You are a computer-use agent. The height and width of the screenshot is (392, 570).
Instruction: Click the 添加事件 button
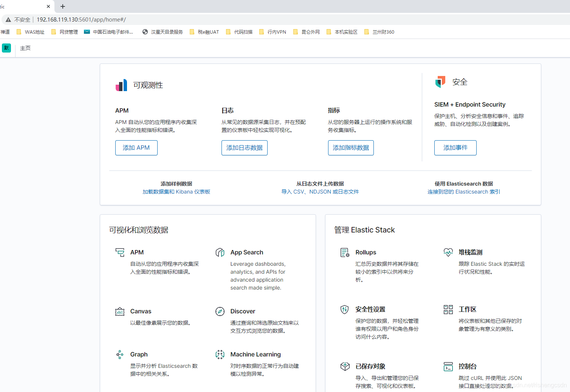(455, 148)
